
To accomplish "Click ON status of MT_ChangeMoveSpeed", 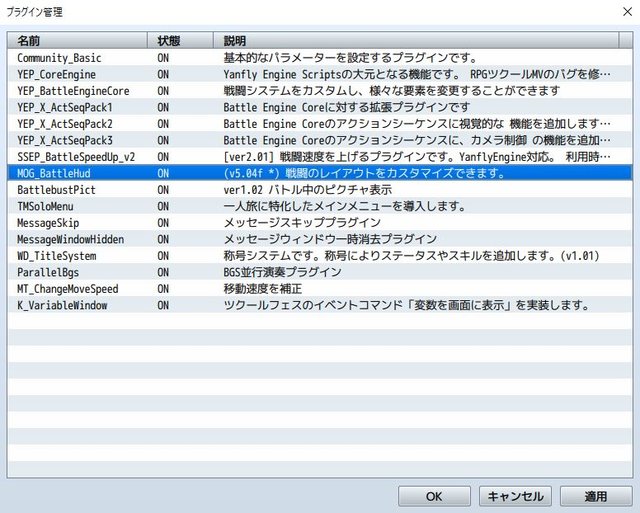I will pyautogui.click(x=163, y=289).
